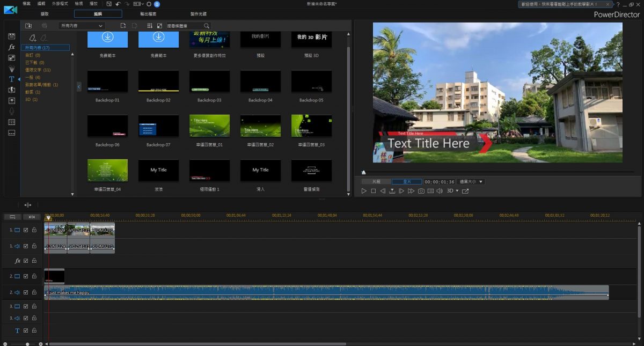Switch preview to 片段 clip mode

pos(376,182)
